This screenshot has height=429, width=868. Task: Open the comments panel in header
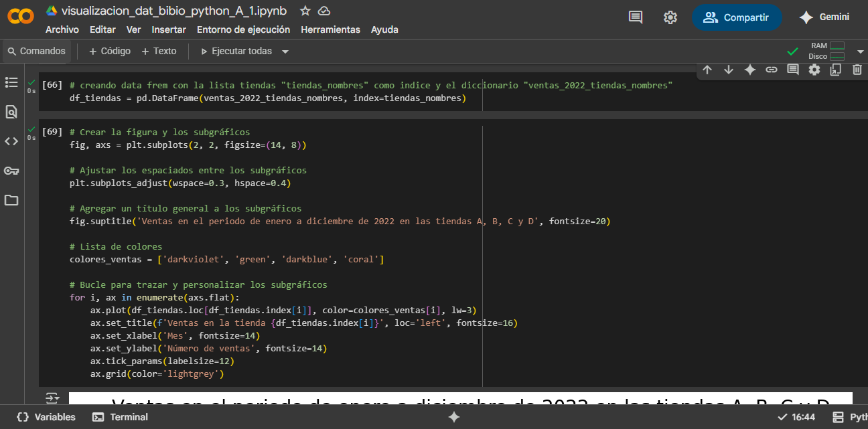click(636, 17)
